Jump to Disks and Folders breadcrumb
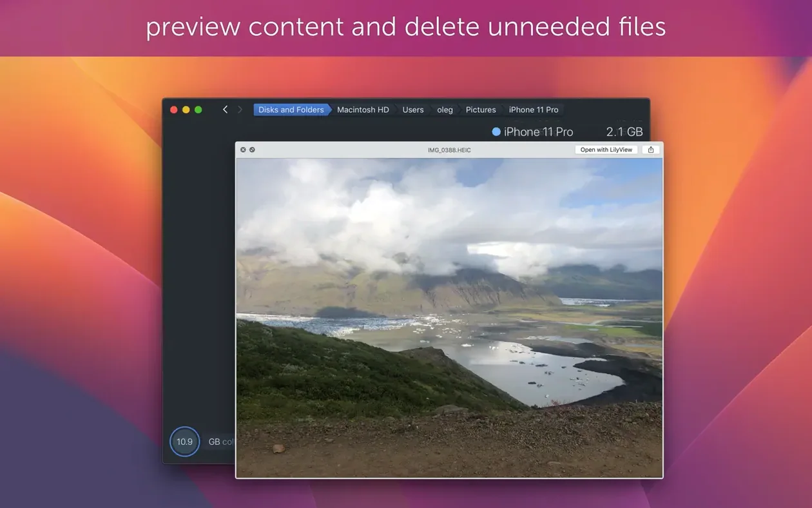Viewport: 812px width, 508px height. (291, 110)
